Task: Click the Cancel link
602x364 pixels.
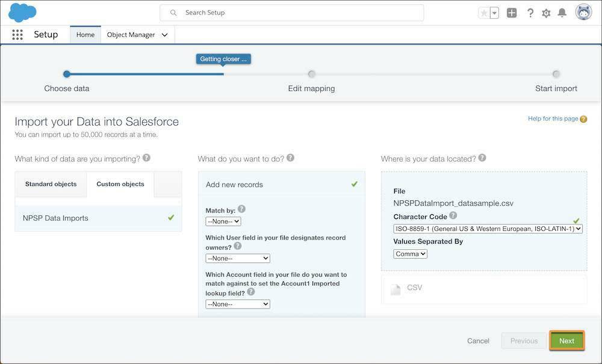Action: tap(478, 341)
